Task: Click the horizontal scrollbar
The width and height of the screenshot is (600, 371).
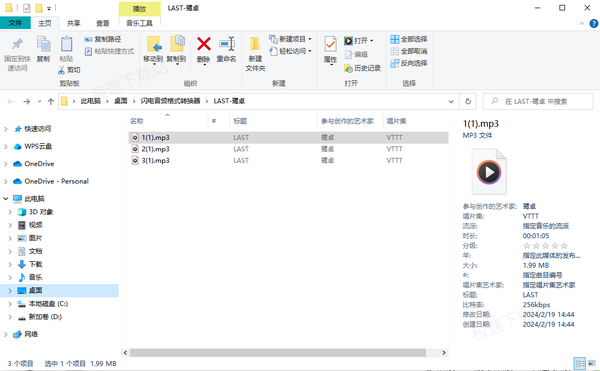Action: click(x=278, y=352)
